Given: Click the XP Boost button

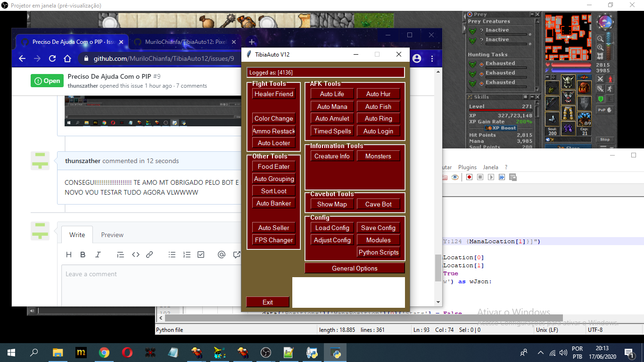Looking at the screenshot, I should tap(500, 128).
